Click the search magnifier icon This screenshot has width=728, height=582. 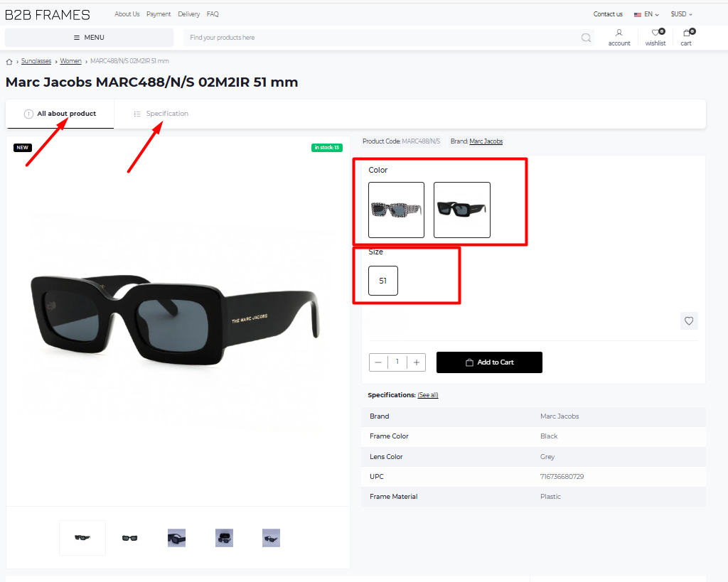tap(586, 38)
